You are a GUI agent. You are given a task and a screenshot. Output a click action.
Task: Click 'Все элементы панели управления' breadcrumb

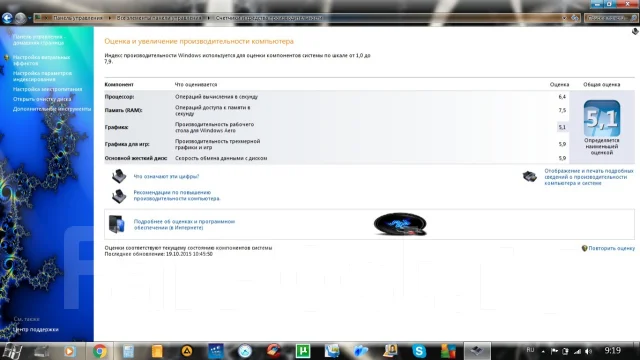click(159, 18)
